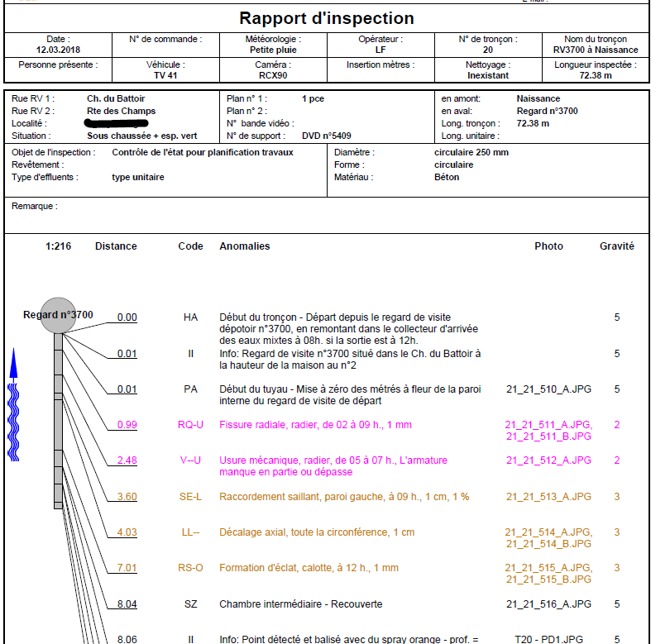Viewport: 651px width, 644px height.
Task: Click code SE-L
Action: 190,497
